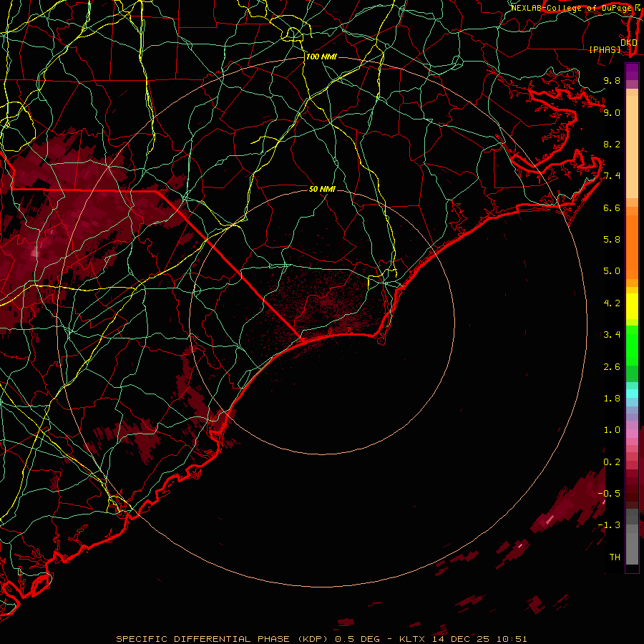Click the 2.6 scale value

(x=612, y=367)
